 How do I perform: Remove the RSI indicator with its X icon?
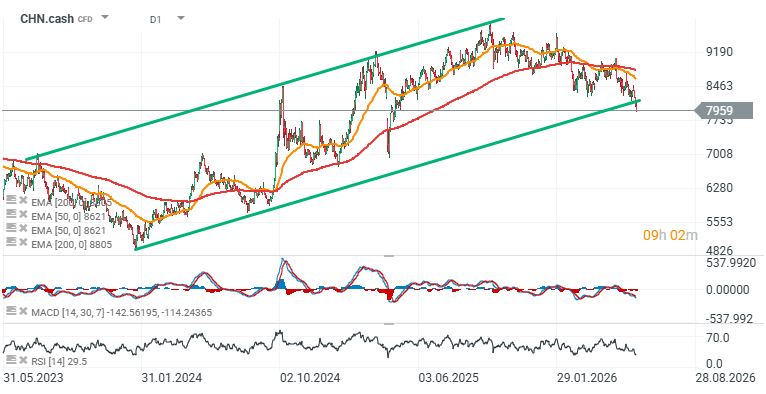coord(22,361)
